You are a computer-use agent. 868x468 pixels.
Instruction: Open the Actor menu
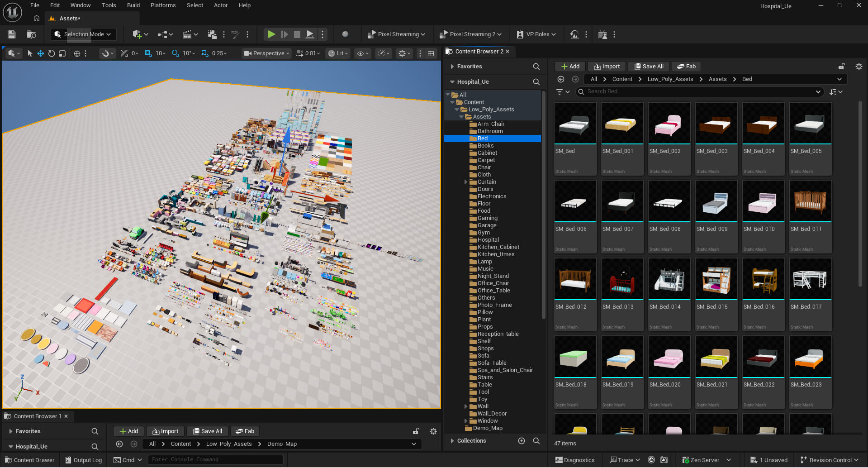(x=221, y=5)
